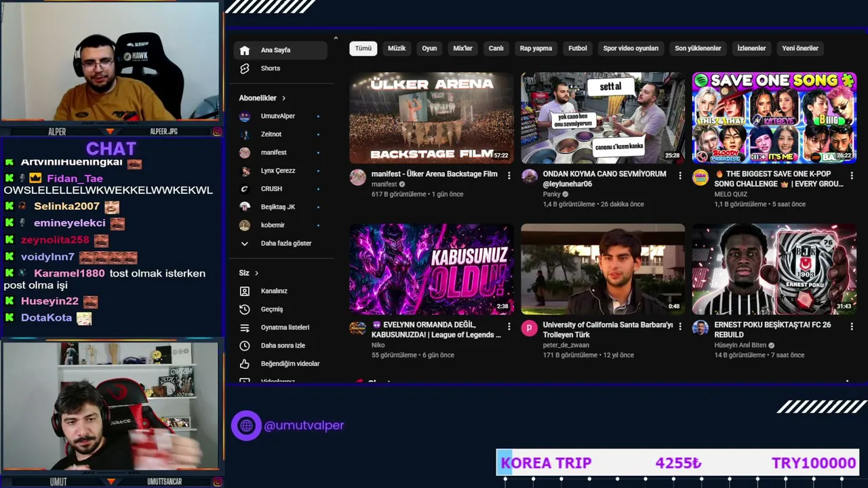
Task: Select the Tümü filter chip
Action: (363, 48)
